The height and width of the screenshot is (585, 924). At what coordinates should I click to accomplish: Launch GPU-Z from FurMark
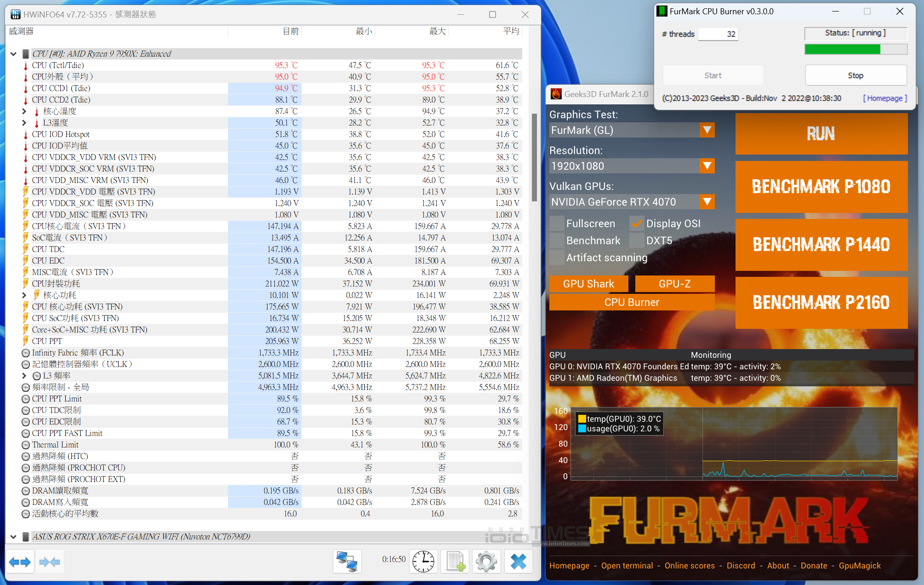click(675, 284)
